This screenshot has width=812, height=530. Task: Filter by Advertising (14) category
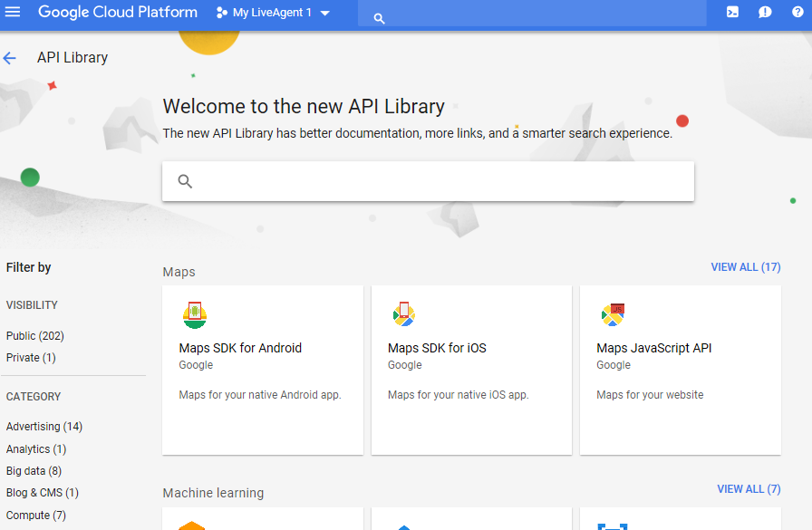44,427
